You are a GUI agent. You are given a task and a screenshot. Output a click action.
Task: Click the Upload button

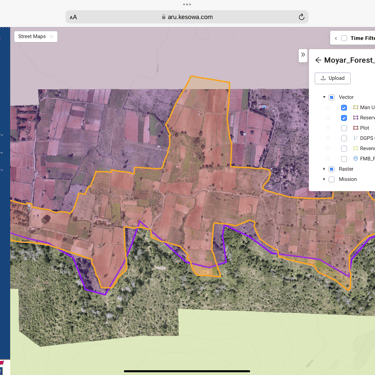[x=333, y=78]
